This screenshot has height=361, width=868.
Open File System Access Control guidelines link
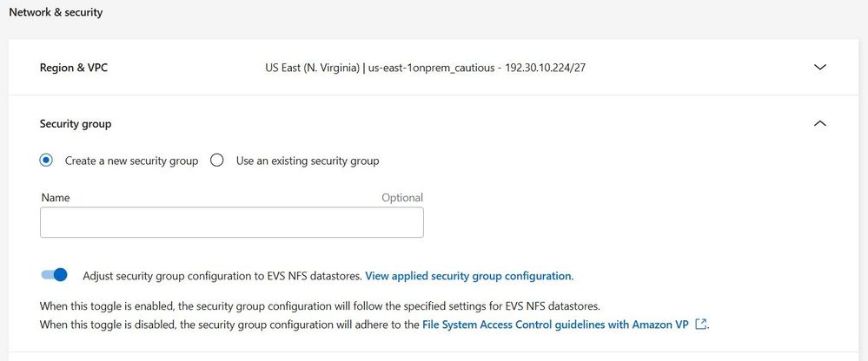pyautogui.click(x=555, y=325)
